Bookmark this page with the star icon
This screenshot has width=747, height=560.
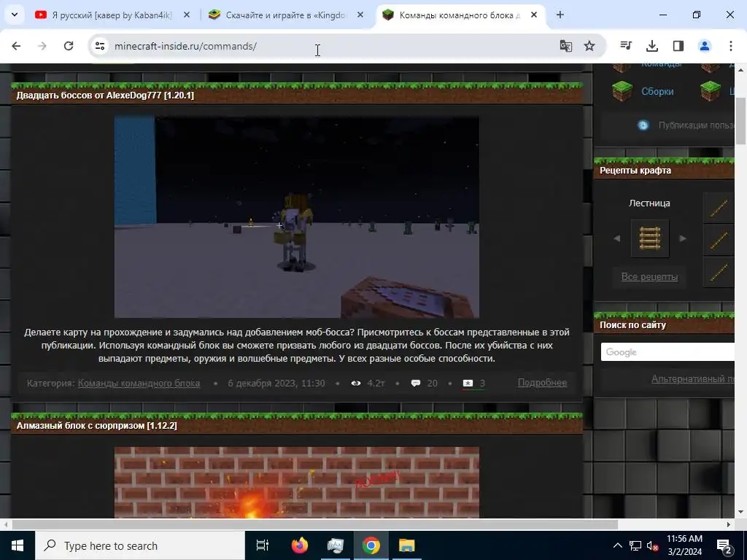[589, 46]
